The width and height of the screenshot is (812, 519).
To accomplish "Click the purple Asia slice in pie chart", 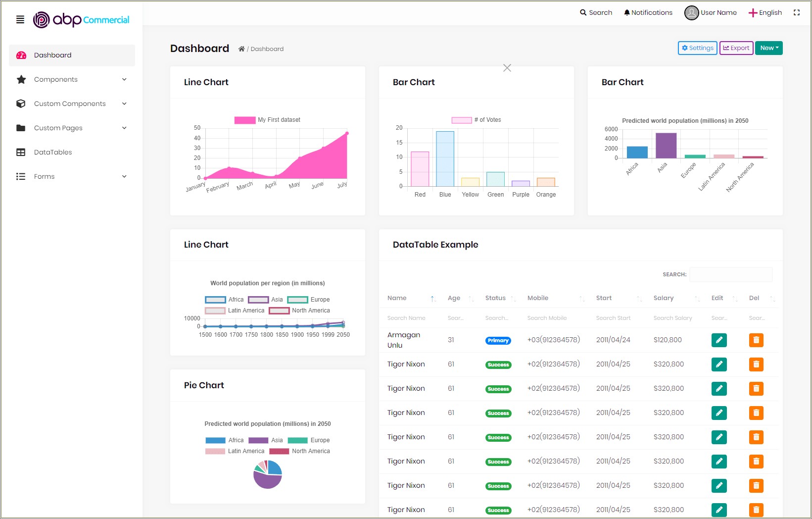I will (266, 480).
